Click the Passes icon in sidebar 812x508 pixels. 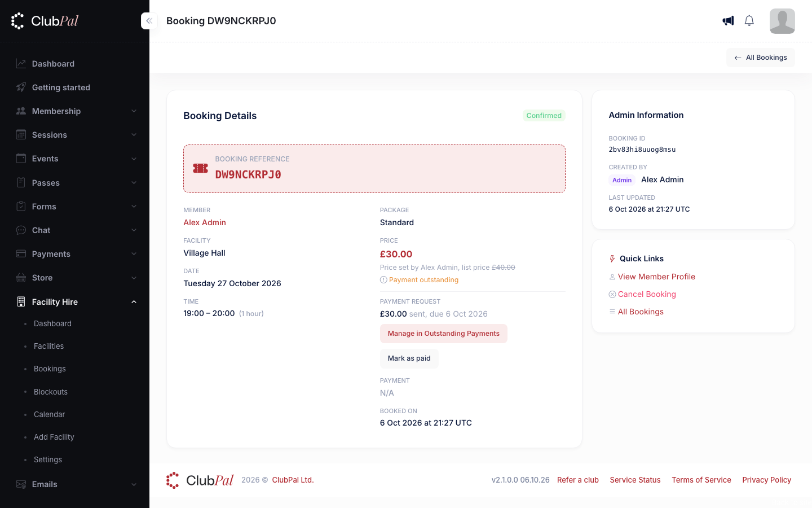21,183
